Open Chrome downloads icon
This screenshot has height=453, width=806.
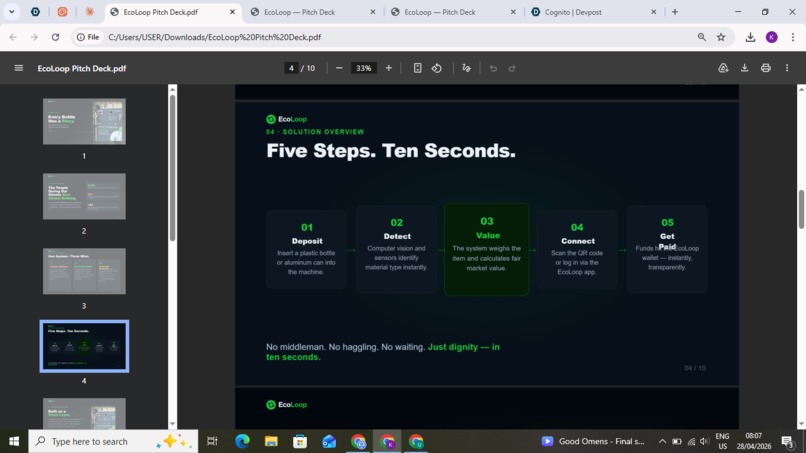[x=750, y=37]
